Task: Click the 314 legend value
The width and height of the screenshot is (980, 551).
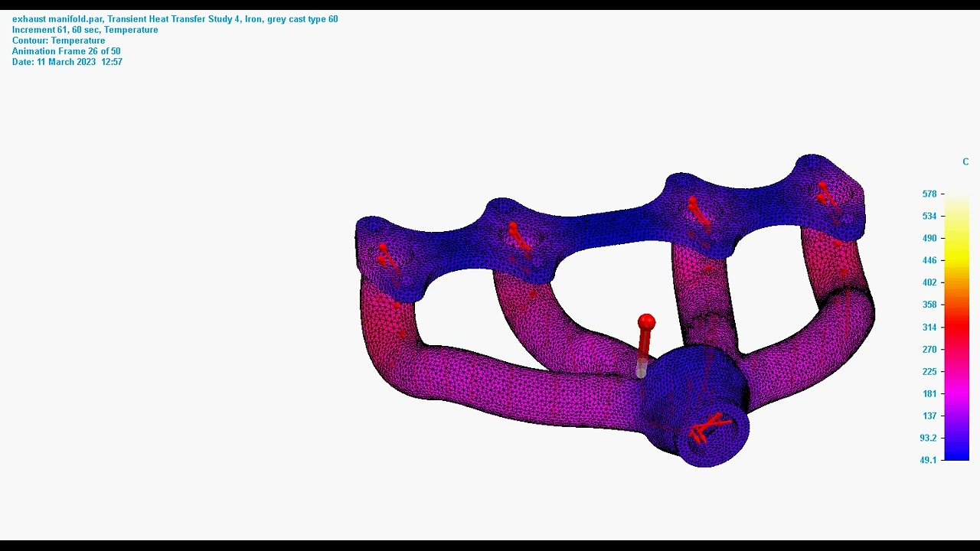Action: pyautogui.click(x=929, y=328)
